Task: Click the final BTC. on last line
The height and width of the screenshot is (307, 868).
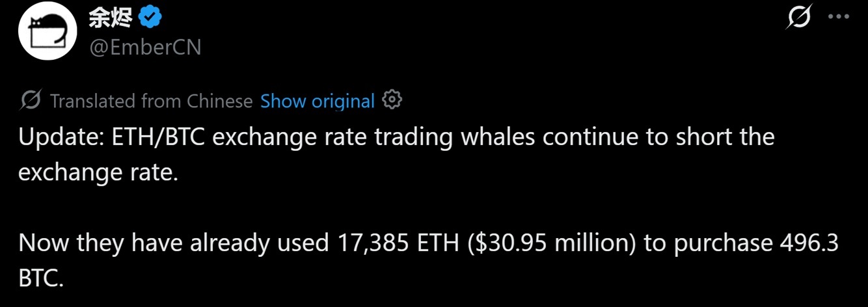Action: point(42,278)
